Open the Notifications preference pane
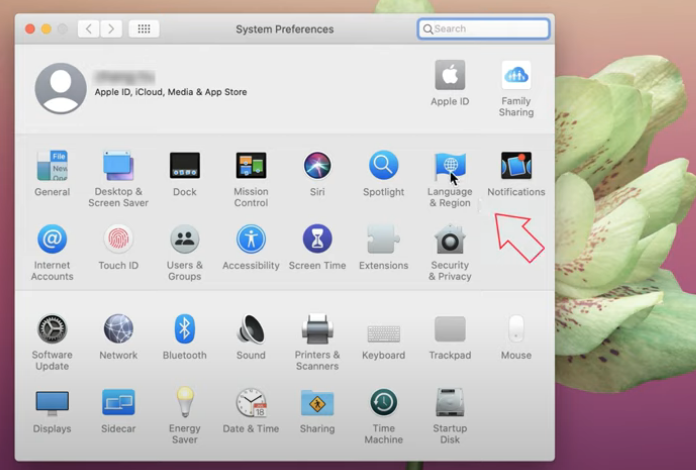The image size is (696, 470). [x=516, y=166]
